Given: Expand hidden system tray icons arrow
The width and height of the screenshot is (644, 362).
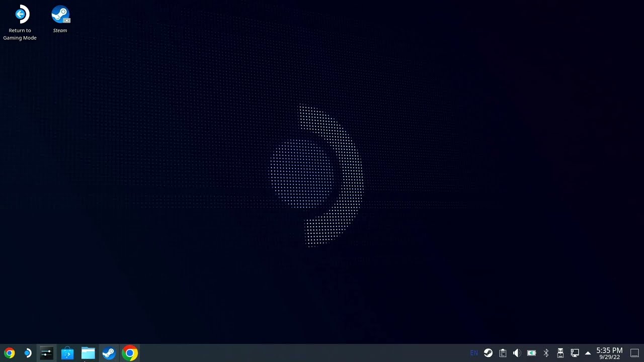Looking at the screenshot, I should click(588, 353).
